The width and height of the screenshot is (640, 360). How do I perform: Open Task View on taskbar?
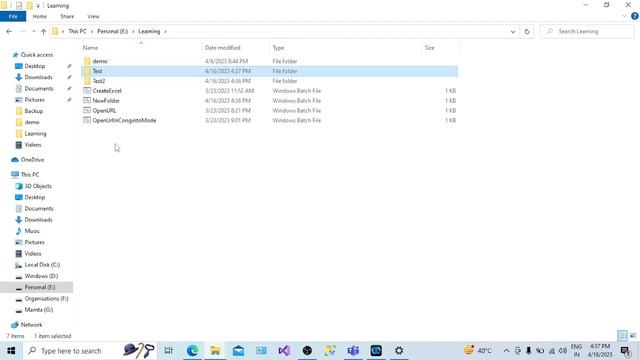[x=169, y=351]
